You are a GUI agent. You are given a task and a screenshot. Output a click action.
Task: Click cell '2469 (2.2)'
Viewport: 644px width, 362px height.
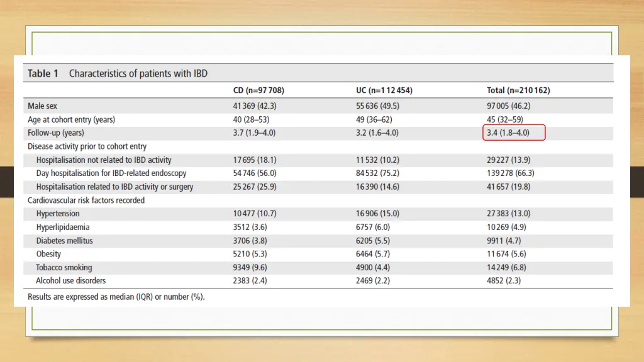coord(373,281)
